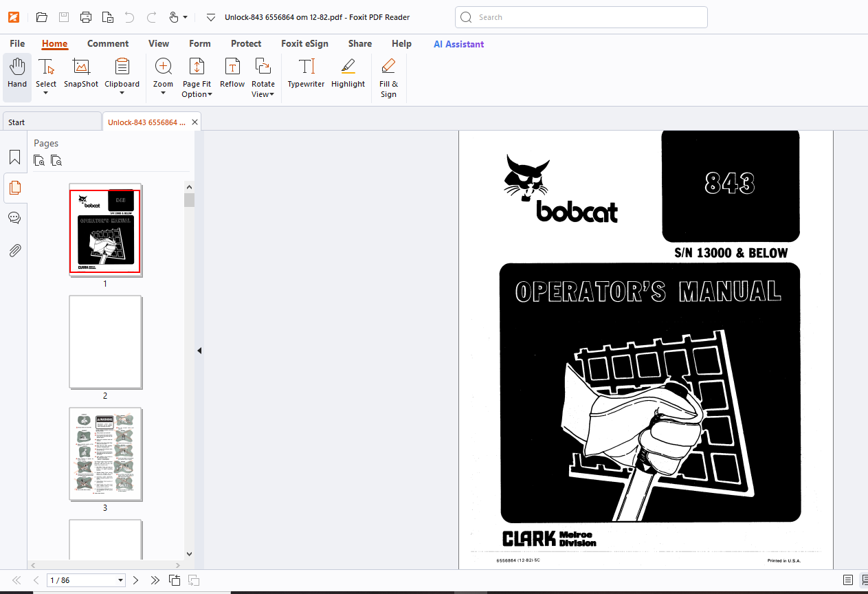
Task: Go to first page button
Action: coord(16,580)
